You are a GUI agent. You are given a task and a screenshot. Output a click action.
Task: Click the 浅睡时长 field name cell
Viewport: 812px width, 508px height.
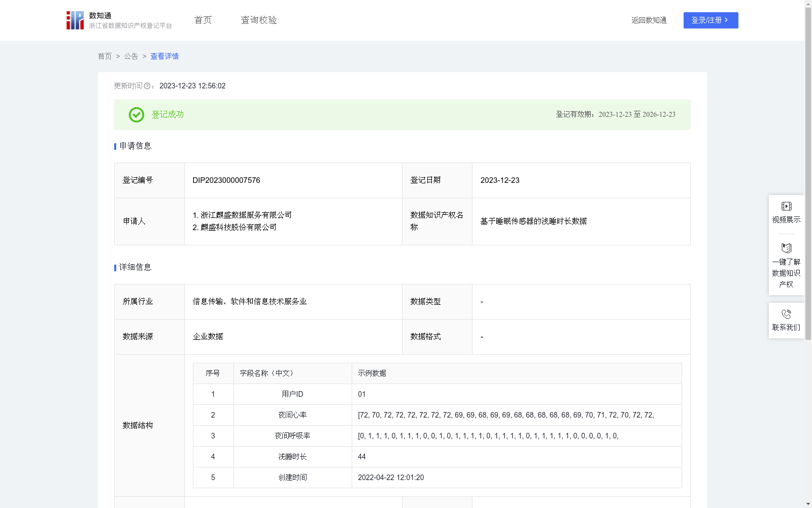293,457
